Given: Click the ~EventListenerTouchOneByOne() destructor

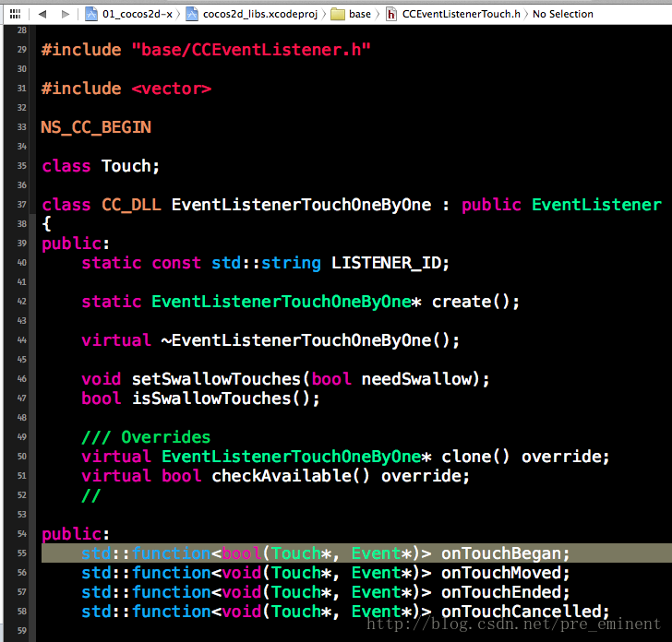Looking at the screenshot, I should [306, 340].
